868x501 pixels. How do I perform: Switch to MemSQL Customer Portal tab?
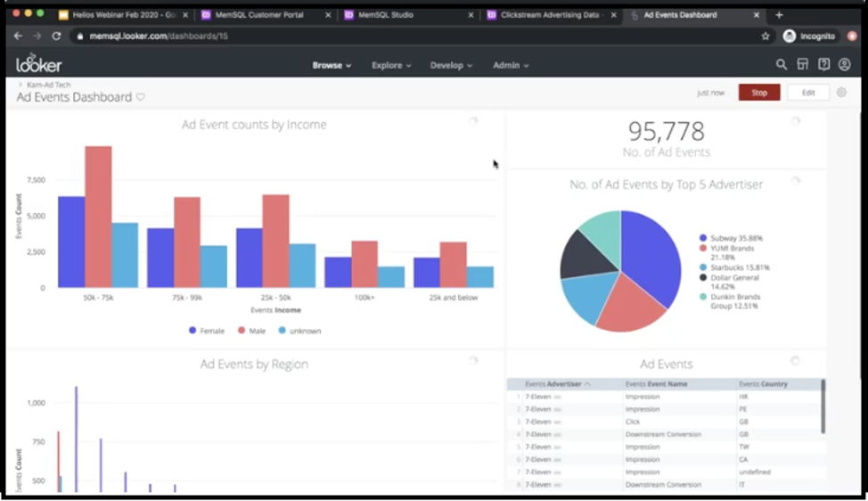[266, 15]
